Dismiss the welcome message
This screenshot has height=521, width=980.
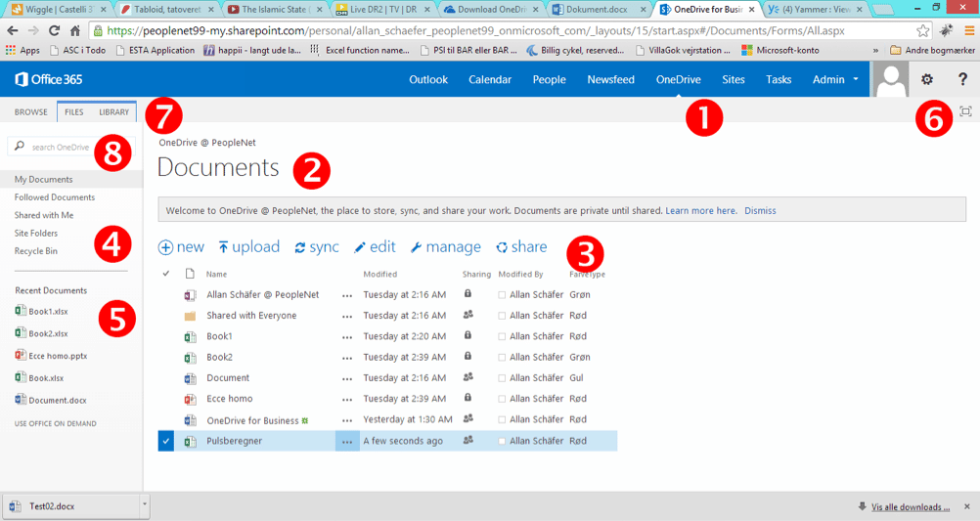coord(759,210)
